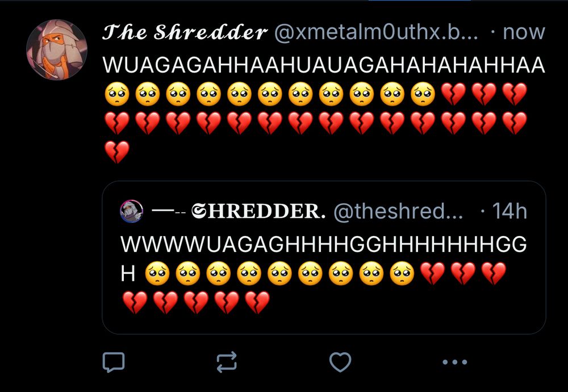Viewport: 568px width, 392px height.
Task: Click the standalone "H" in the quoted tweet
Action: (x=128, y=273)
